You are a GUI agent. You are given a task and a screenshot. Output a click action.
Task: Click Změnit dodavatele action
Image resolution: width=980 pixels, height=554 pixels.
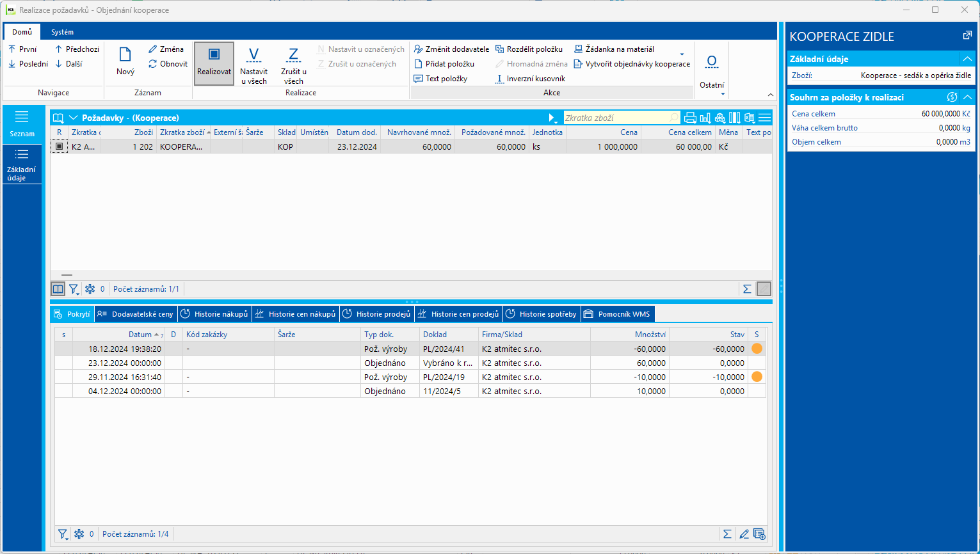tap(451, 49)
